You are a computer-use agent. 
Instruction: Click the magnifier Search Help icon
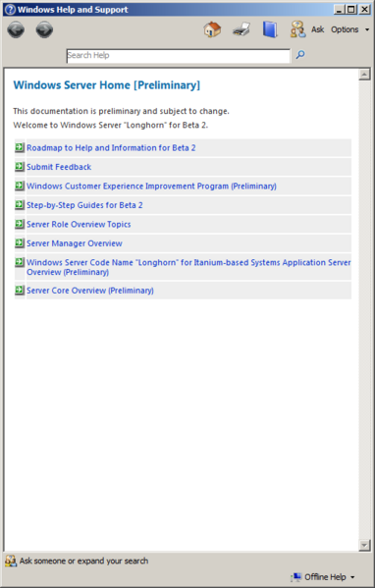coord(300,55)
